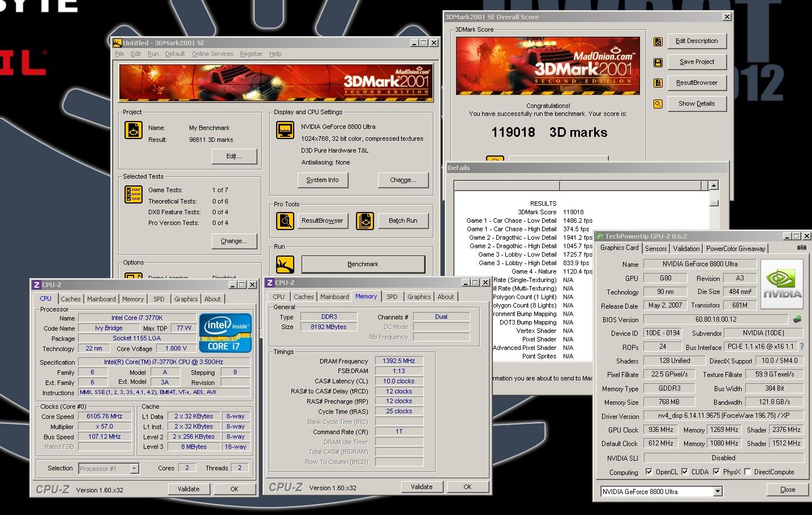Open the Processor #1 selection dropdown
This screenshot has width=812, height=515.
[x=134, y=469]
